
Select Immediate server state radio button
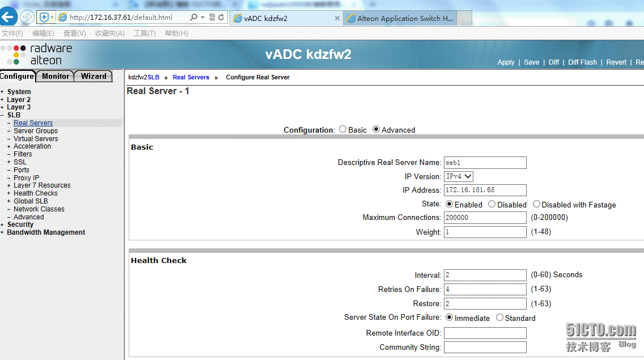point(450,317)
